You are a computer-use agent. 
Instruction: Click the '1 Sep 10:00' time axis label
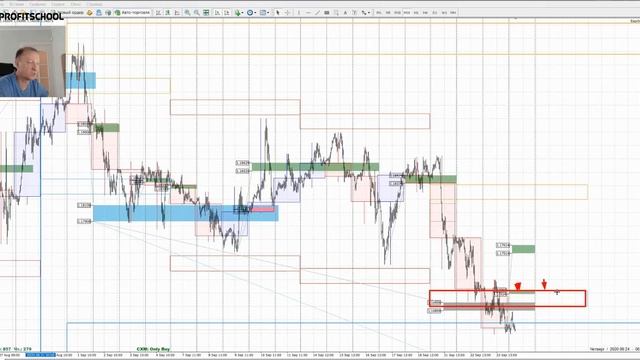coord(87,355)
